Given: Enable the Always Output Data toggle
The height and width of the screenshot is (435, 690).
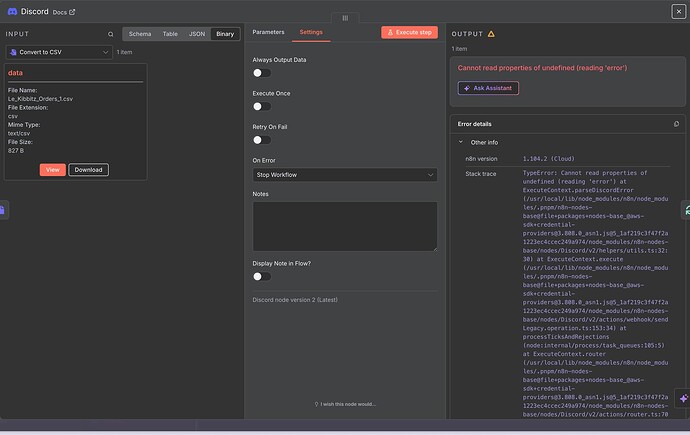Looking at the screenshot, I should point(261,73).
